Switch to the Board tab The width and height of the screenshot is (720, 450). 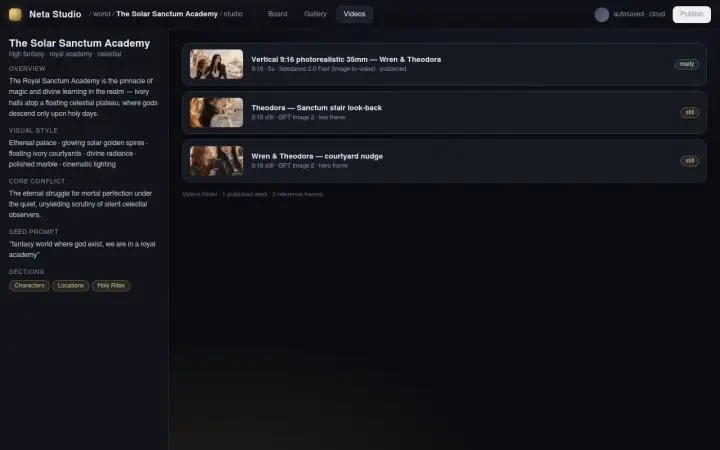(277, 14)
